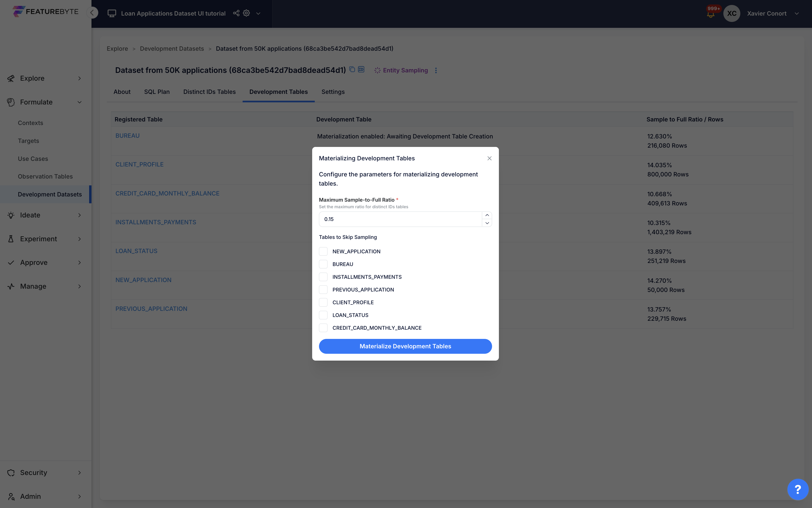This screenshot has width=812, height=508.
Task: Open the SQL Plan tab
Action: (x=157, y=92)
